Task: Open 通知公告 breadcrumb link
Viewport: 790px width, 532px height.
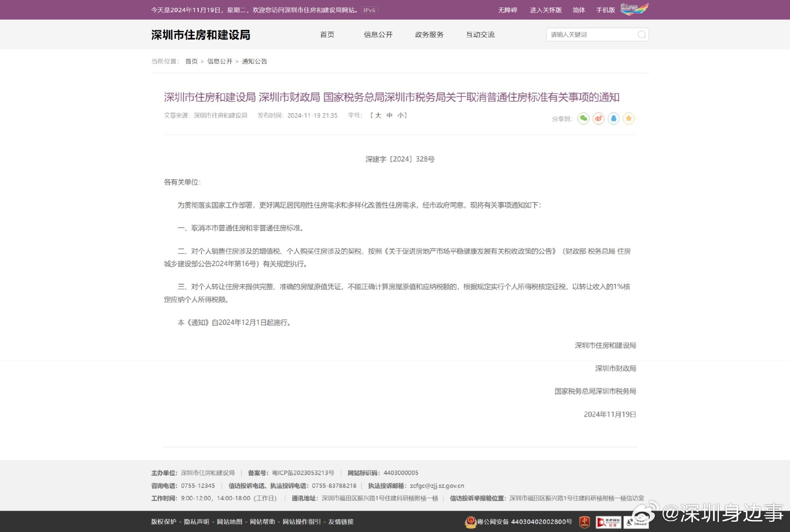Action: coord(254,61)
